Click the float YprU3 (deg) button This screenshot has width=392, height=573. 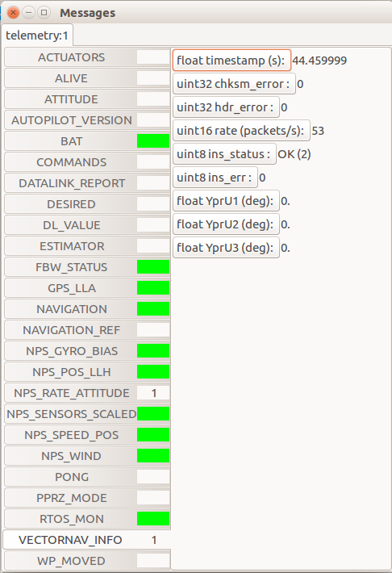tap(226, 248)
